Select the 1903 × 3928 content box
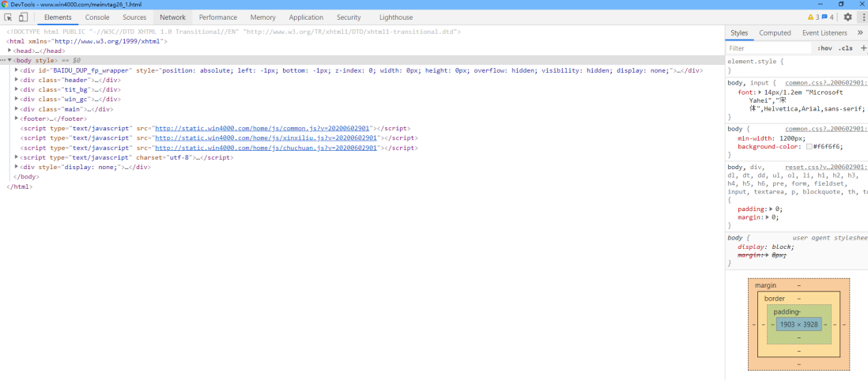The image size is (868, 392). click(798, 325)
